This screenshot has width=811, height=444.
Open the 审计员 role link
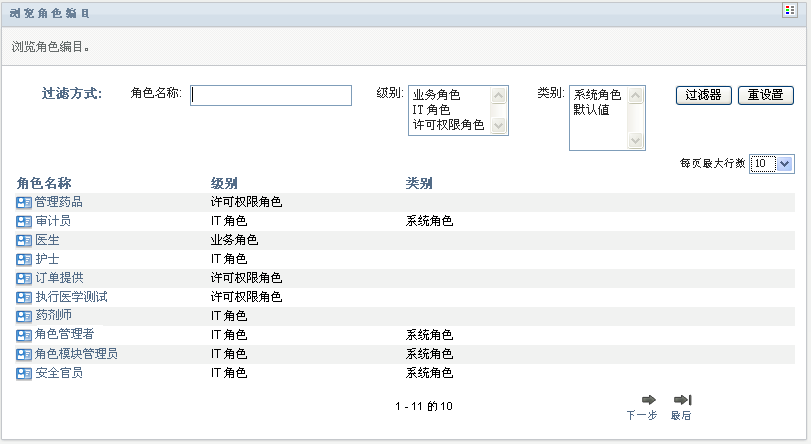click(53, 221)
